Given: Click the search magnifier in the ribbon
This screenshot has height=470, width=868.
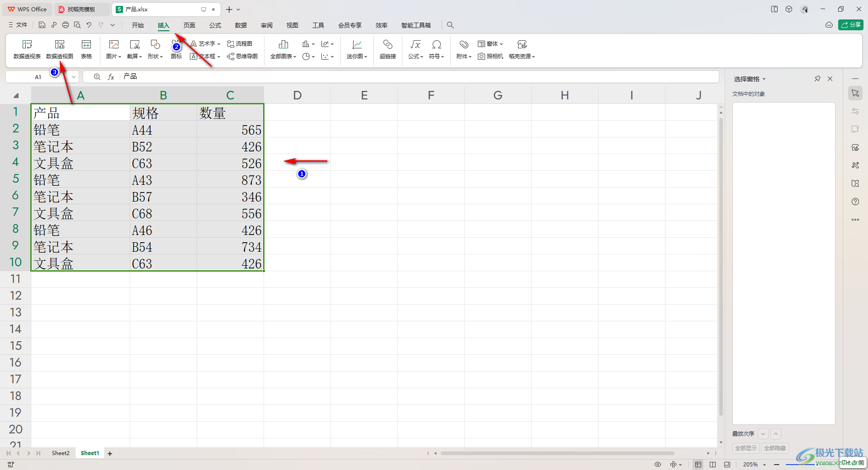Looking at the screenshot, I should click(x=450, y=25).
